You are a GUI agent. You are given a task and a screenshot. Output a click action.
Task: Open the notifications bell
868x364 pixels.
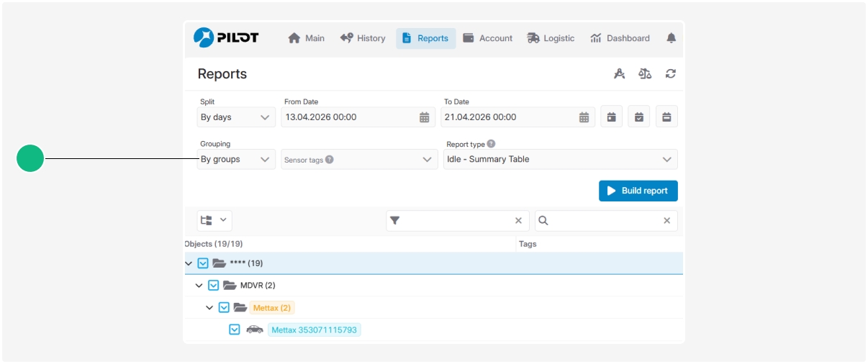[671, 38]
